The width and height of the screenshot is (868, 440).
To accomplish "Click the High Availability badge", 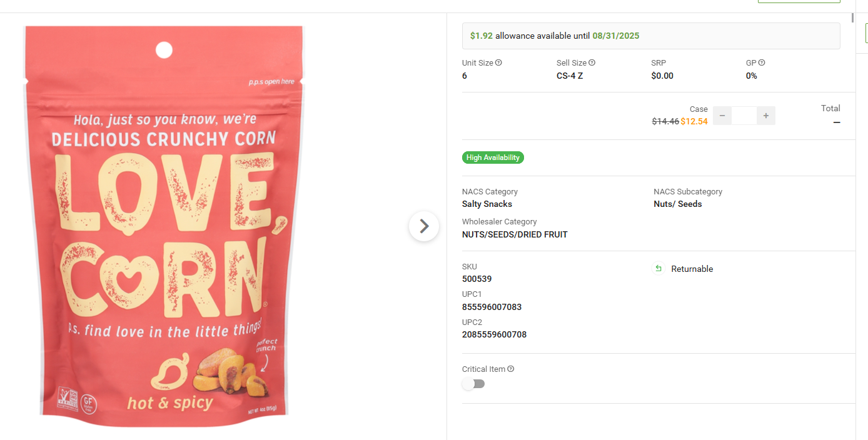I will [x=493, y=157].
